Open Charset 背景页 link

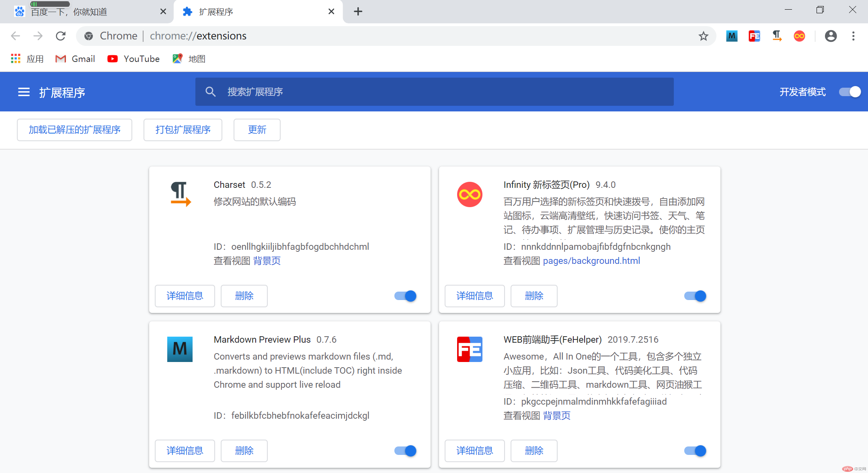[x=267, y=261]
